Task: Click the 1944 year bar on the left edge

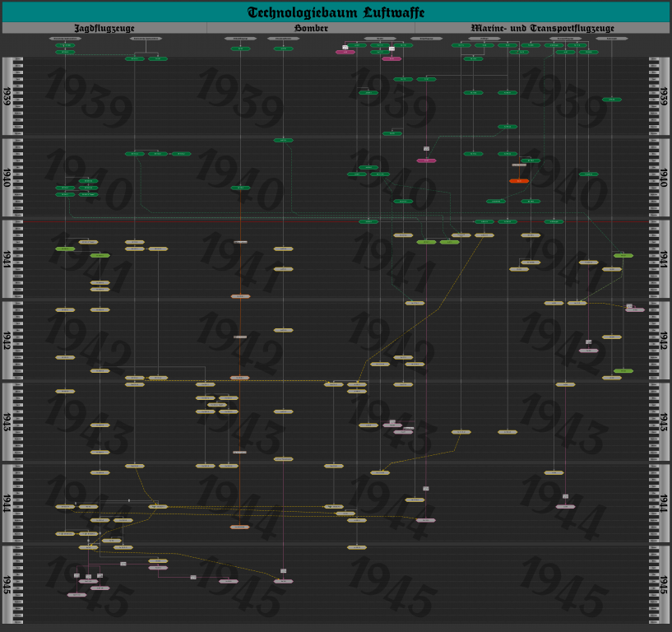Action: click(x=7, y=504)
